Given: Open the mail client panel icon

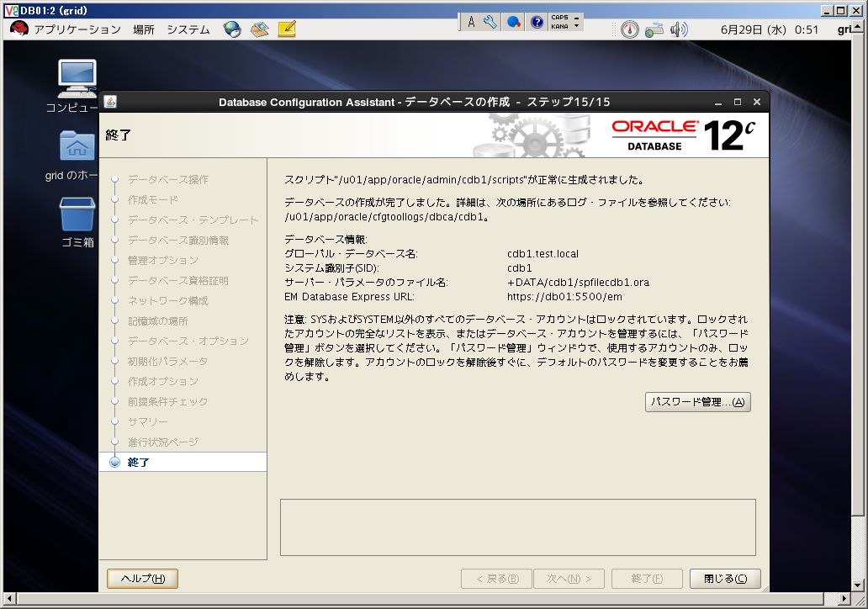Looking at the screenshot, I should click(x=260, y=29).
